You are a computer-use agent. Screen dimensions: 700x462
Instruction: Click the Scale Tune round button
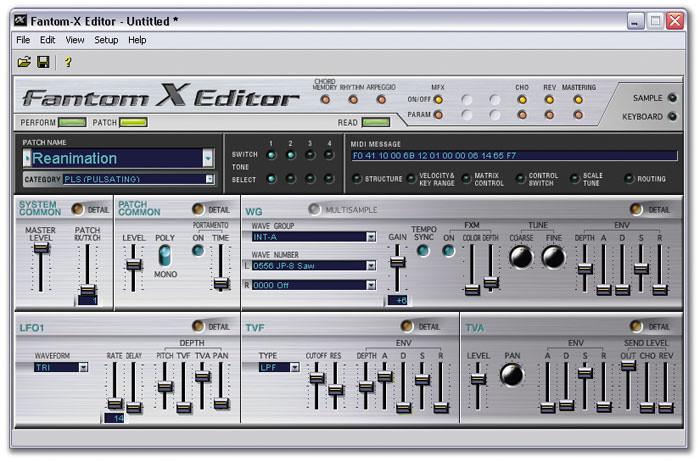[x=574, y=179]
